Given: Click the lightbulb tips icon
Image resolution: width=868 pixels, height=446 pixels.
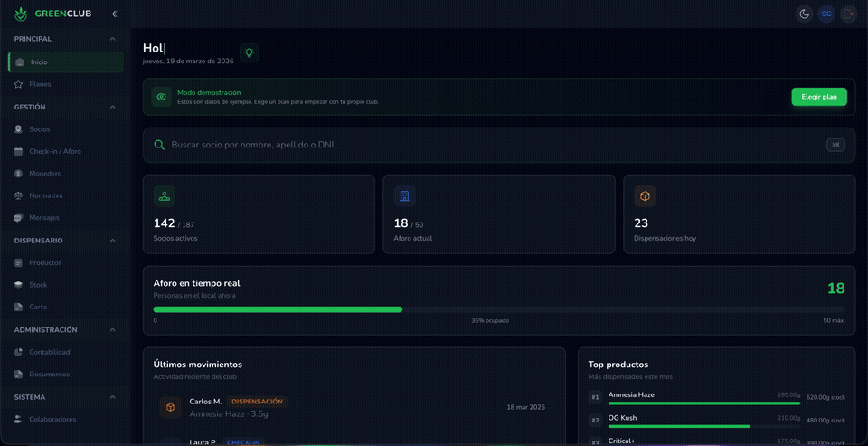Looking at the screenshot, I should pyautogui.click(x=250, y=52).
